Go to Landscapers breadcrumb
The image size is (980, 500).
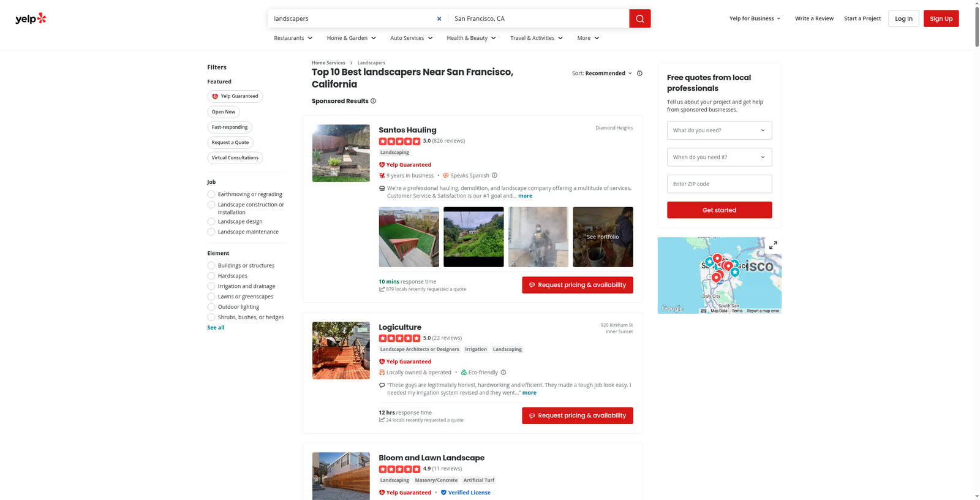371,63
